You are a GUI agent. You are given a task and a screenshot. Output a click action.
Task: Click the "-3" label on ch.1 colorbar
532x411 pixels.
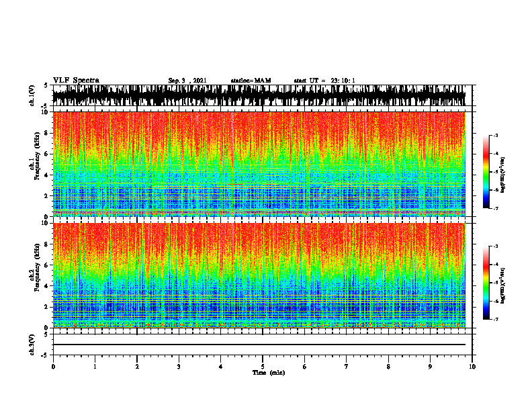(x=496, y=135)
